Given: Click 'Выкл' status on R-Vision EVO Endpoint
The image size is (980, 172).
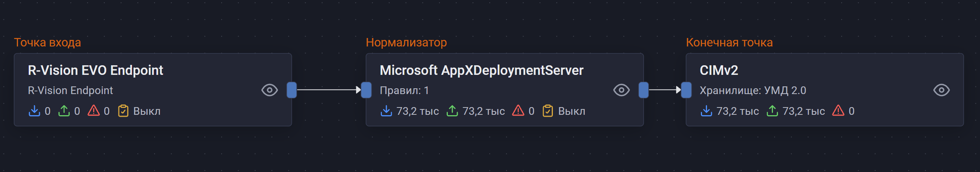Looking at the screenshot, I should [x=147, y=111].
